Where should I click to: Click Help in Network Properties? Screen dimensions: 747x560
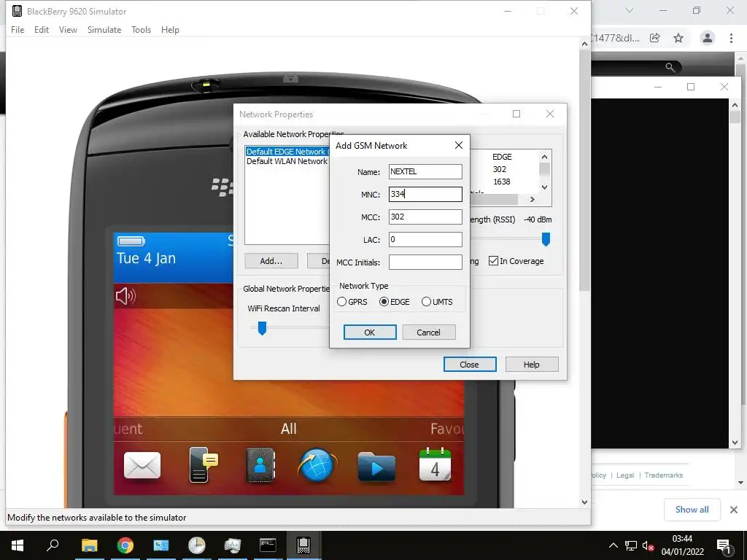click(x=532, y=365)
